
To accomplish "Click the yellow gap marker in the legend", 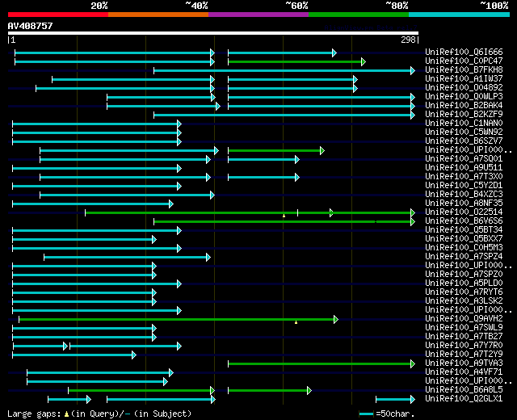I will tap(66, 414).
